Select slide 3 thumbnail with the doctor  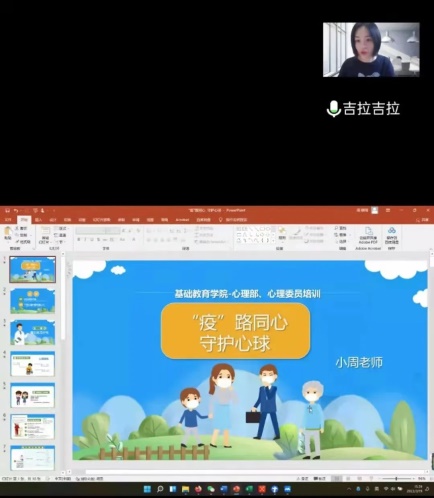[x=32, y=332]
